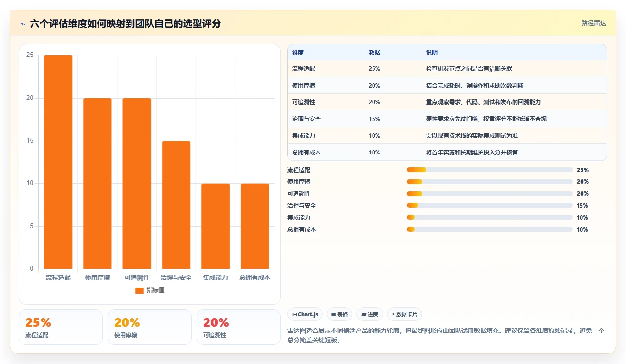This screenshot has height=364, width=626.
Task: Click the 说明 table column header
Action: 432,53
